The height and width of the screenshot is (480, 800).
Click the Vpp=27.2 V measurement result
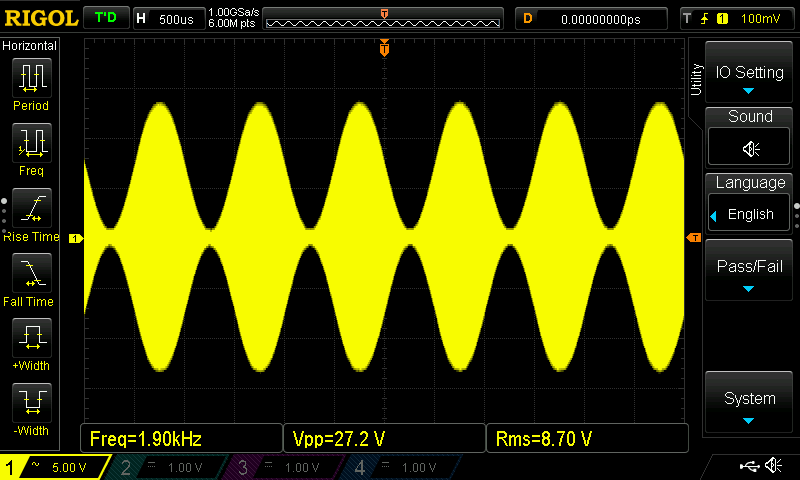click(384, 438)
